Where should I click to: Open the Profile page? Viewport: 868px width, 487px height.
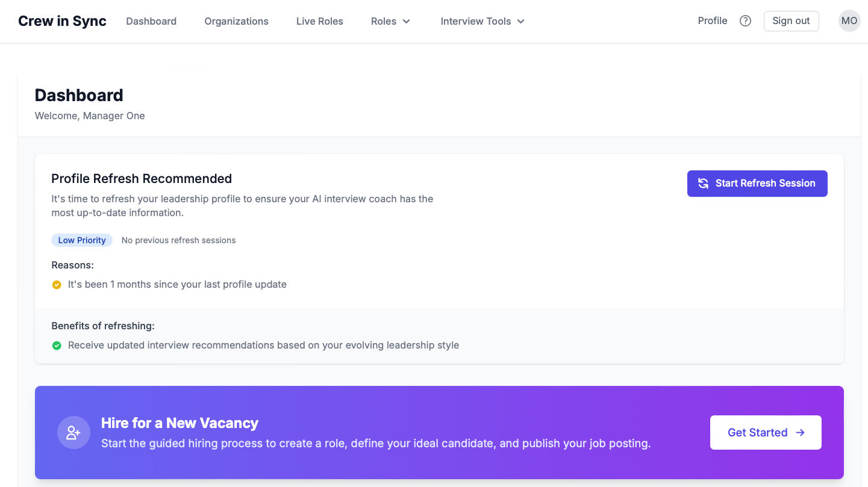(713, 20)
